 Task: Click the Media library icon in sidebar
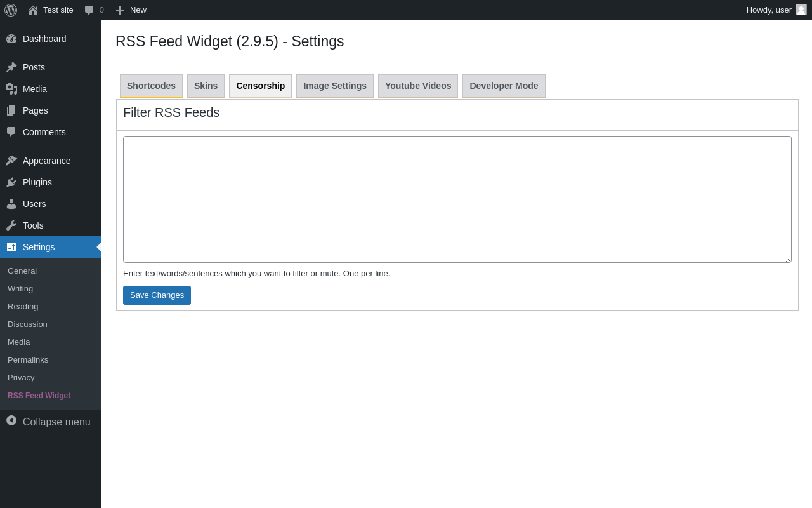coord(11,89)
